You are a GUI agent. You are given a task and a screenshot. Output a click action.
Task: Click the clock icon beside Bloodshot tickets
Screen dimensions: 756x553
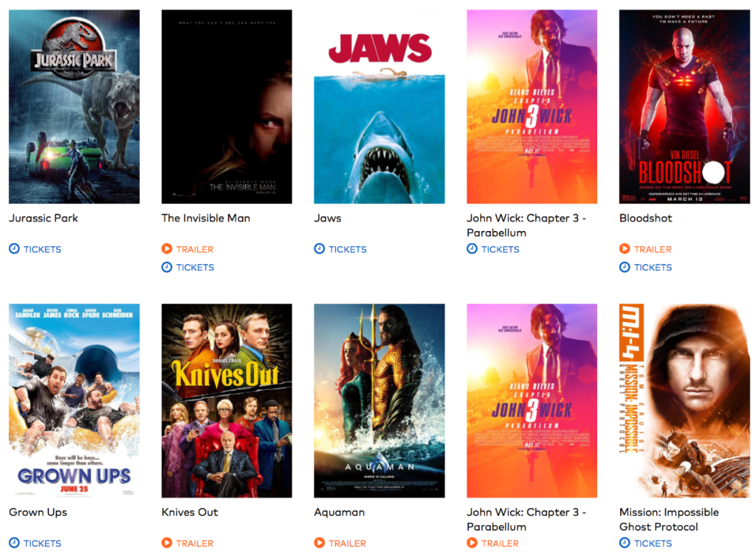click(x=624, y=267)
